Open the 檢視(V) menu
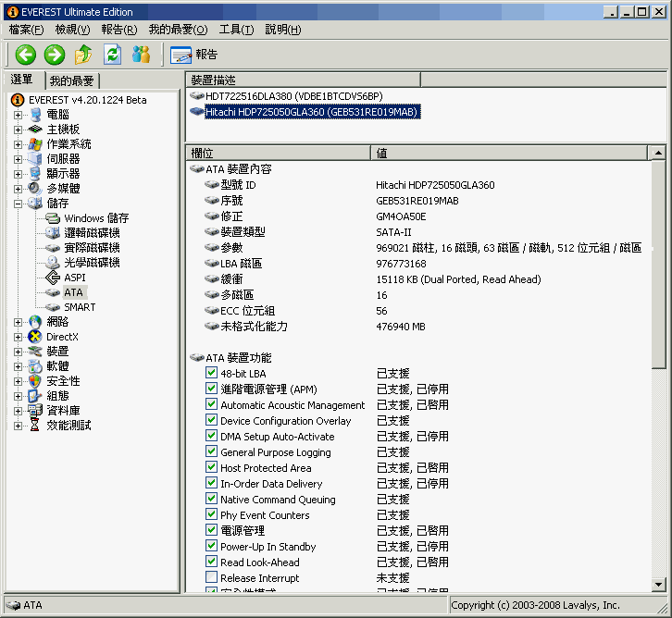 (x=73, y=30)
